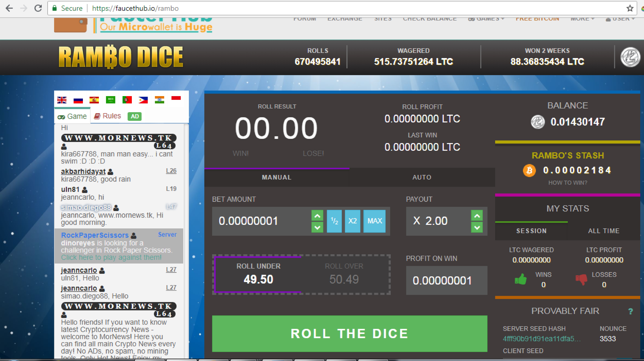Switch to Roll Over option
This screenshot has width=644, height=361.
(344, 274)
